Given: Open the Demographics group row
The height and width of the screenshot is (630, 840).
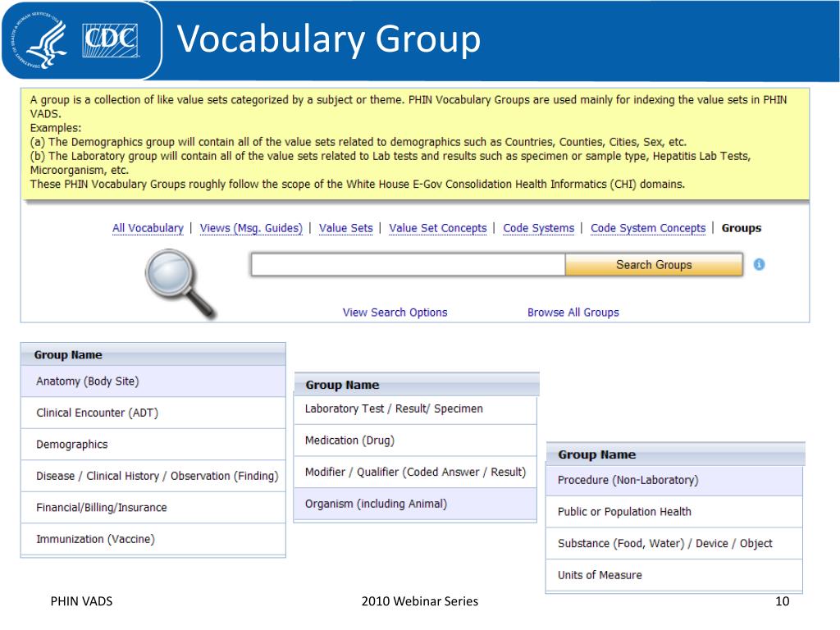Looking at the screenshot, I should click(153, 445).
